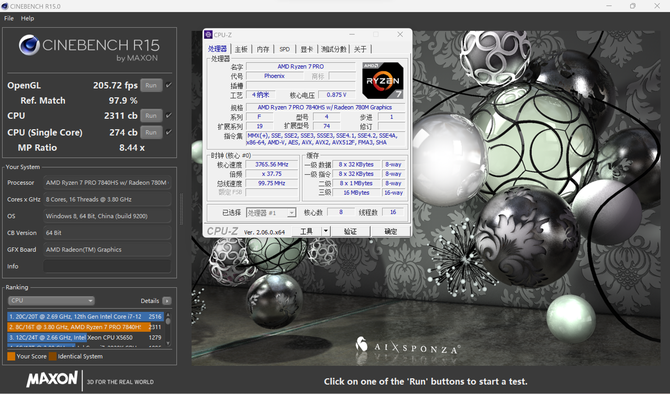Click the Info input field
This screenshot has width=670, height=394.
point(107,266)
